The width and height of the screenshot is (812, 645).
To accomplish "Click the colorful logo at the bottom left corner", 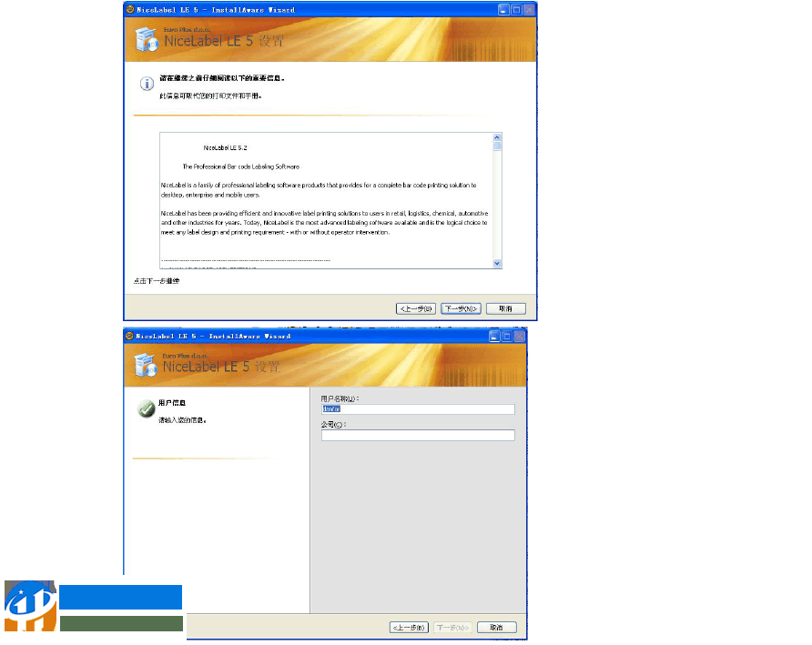I will 29,608.
